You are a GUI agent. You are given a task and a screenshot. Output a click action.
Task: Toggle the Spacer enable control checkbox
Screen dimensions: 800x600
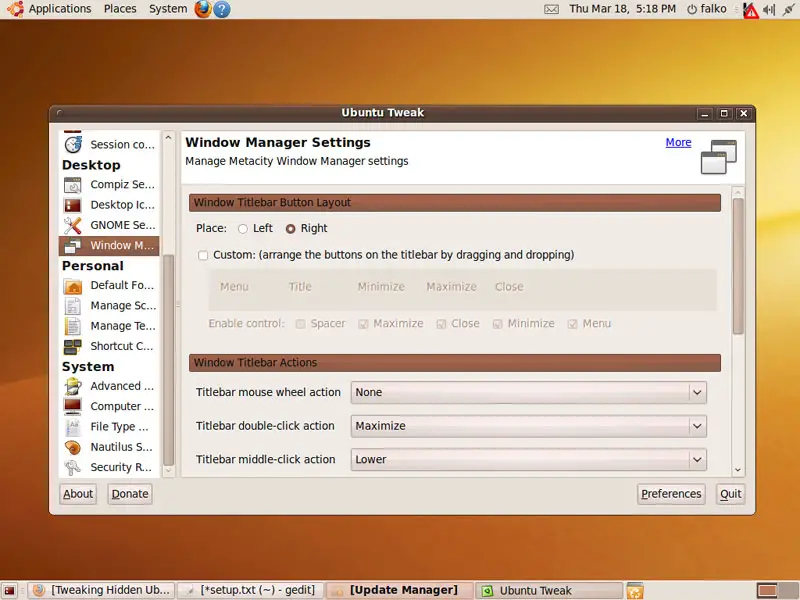301,324
